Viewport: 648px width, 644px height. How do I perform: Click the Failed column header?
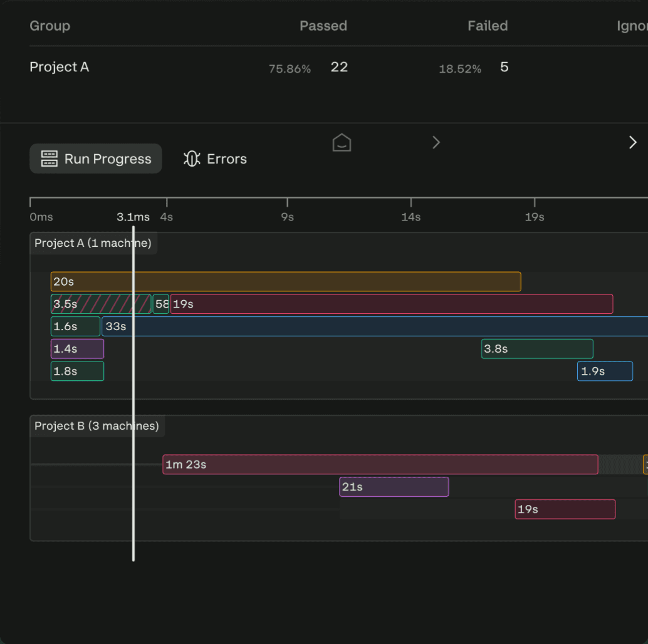[x=488, y=26]
